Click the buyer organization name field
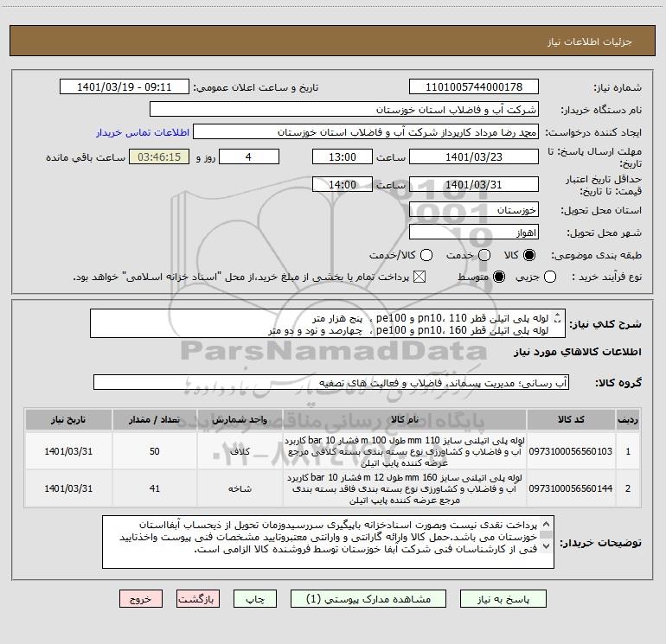This screenshot has height=644, width=666. tap(344, 110)
